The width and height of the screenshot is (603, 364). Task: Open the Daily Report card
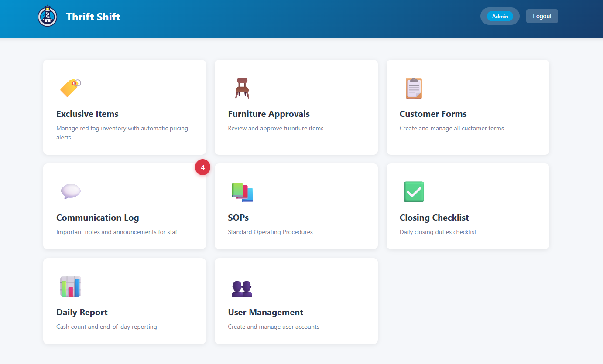point(124,301)
